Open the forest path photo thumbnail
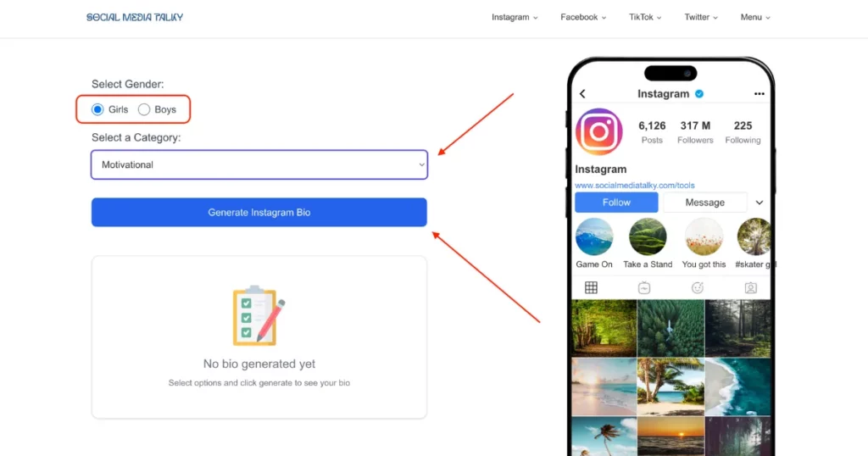This screenshot has height=456, width=868. (x=604, y=328)
